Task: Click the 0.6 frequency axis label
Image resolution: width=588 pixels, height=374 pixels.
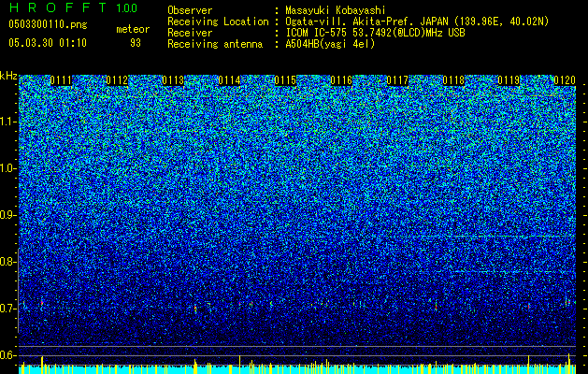Action: [x=8, y=355]
